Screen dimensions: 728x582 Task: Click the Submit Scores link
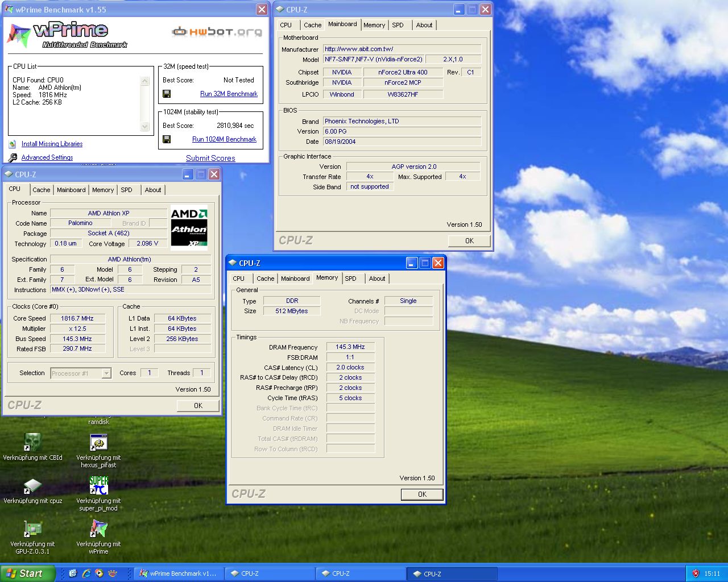(210, 158)
